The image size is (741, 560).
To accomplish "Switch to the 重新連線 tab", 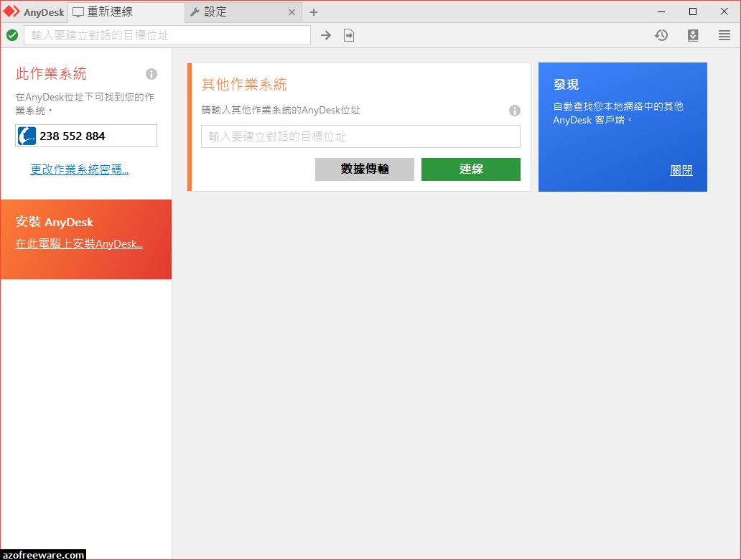I will (x=126, y=11).
